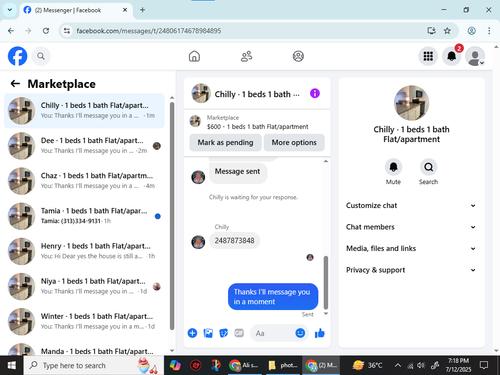Open the Facebook logo home link
The width and height of the screenshot is (500, 375).
click(17, 56)
